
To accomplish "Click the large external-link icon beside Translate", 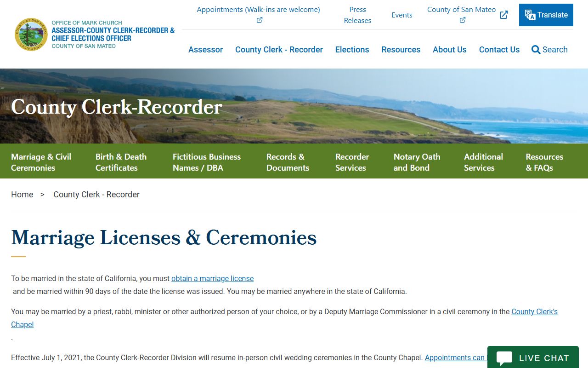I will point(504,15).
